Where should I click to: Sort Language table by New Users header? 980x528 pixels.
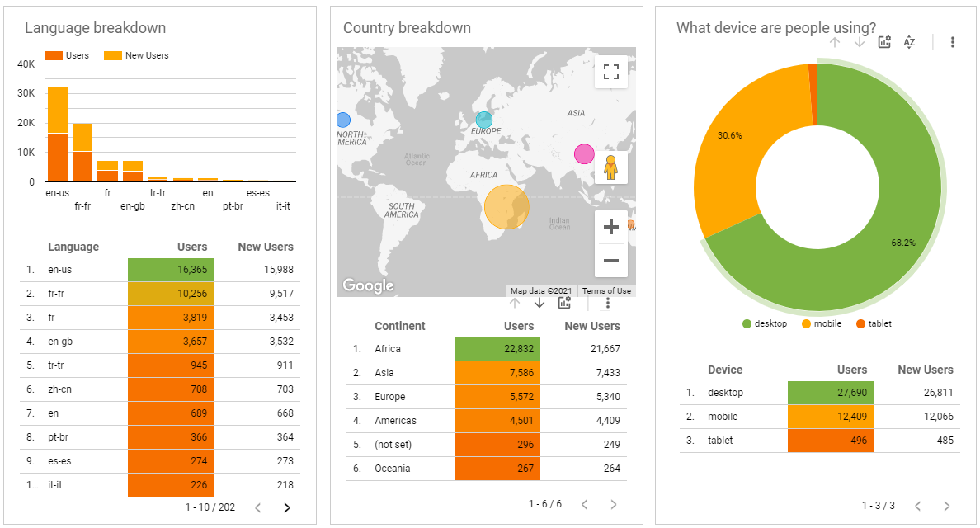(x=265, y=247)
